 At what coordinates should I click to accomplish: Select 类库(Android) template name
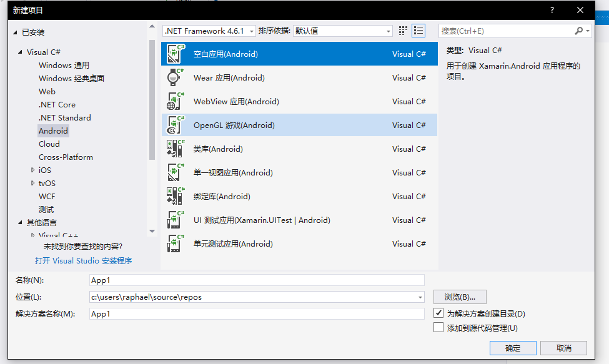point(218,149)
